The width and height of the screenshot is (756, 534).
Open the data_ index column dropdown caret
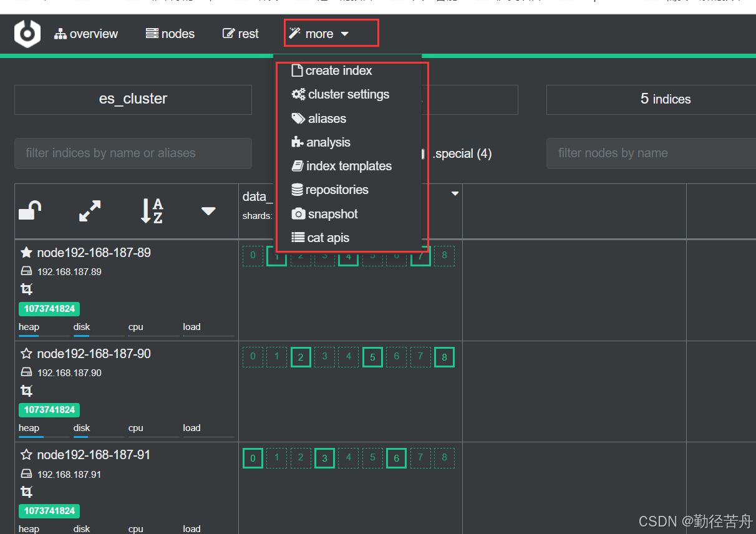[455, 193]
